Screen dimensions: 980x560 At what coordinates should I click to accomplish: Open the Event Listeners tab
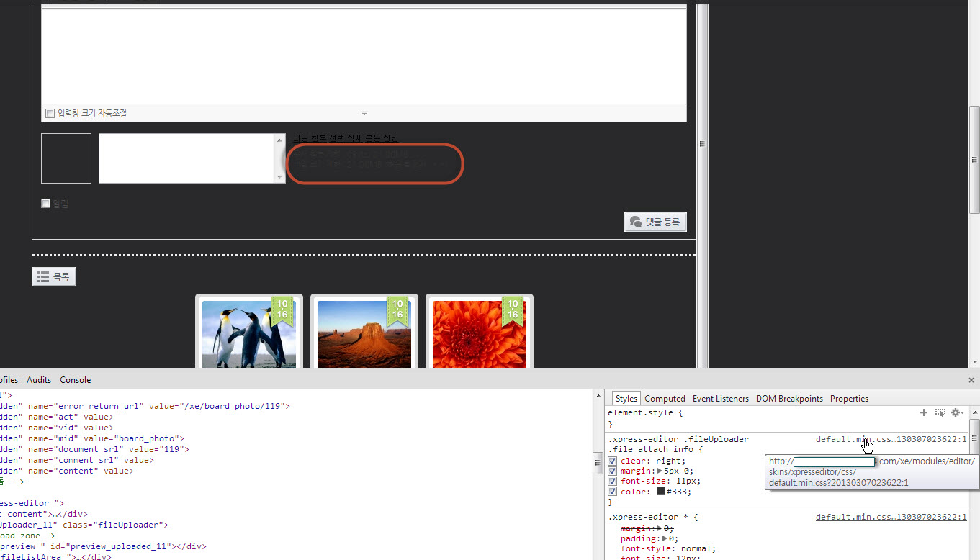[720, 399]
